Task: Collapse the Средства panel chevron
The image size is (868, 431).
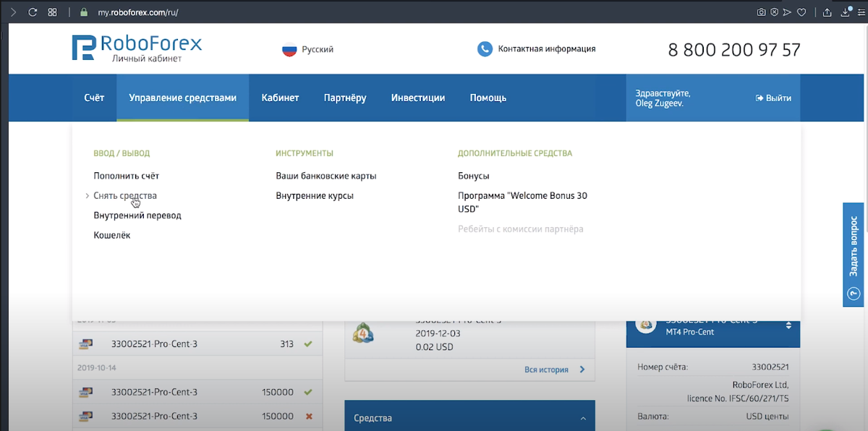Action: pyautogui.click(x=583, y=419)
